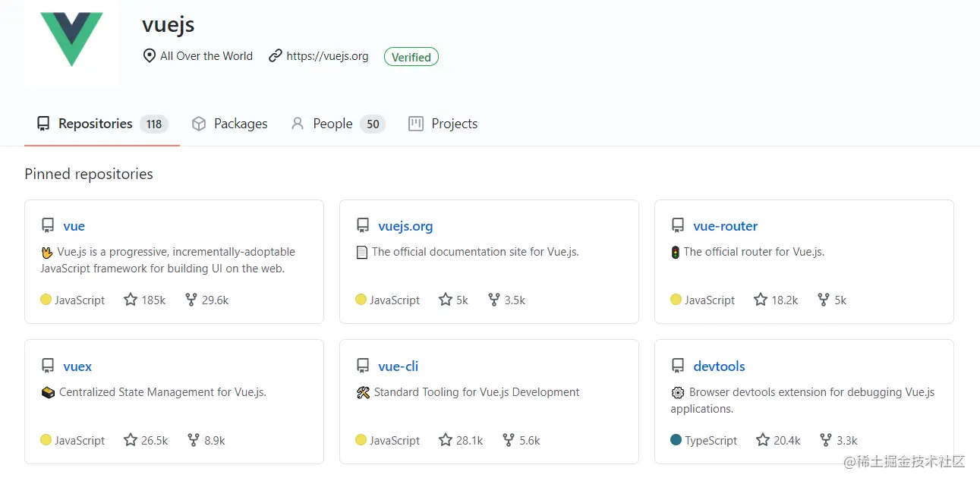Click the "8.9k" fork count
The image size is (980, 484).
point(215,441)
